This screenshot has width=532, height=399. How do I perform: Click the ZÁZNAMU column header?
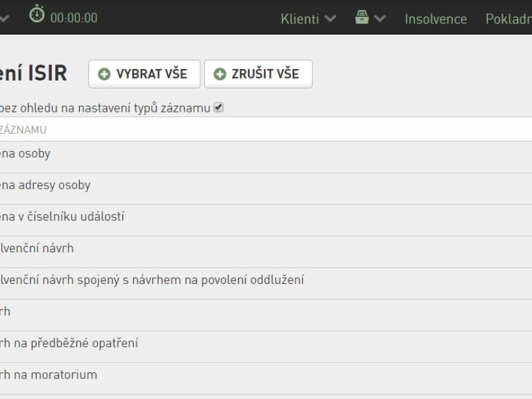click(x=23, y=130)
